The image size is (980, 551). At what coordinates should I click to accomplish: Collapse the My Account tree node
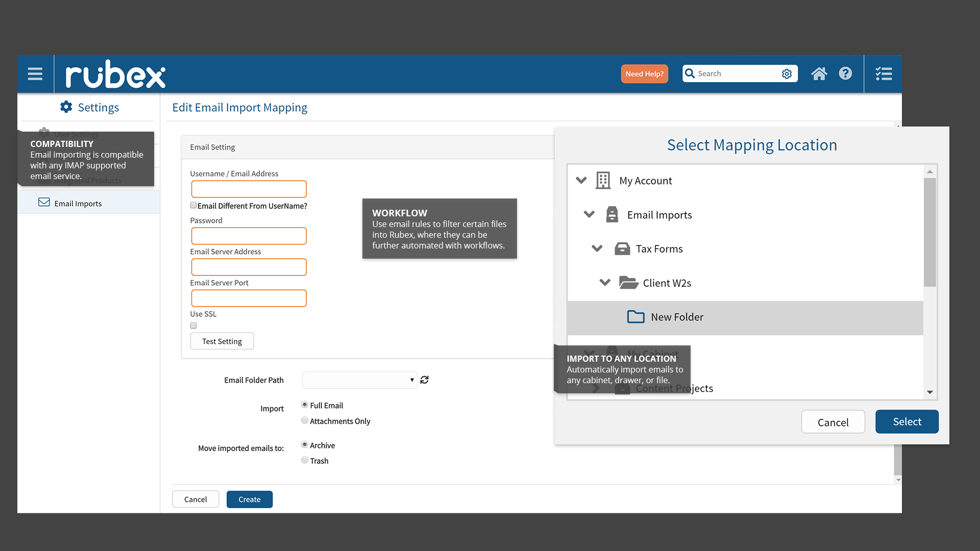click(x=581, y=180)
